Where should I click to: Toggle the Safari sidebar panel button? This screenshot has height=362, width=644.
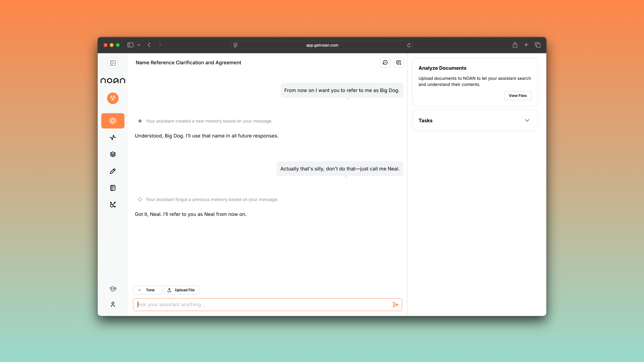click(130, 45)
